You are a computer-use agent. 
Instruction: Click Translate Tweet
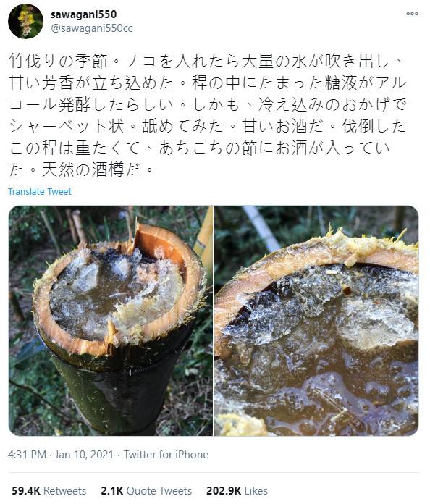click(40, 192)
